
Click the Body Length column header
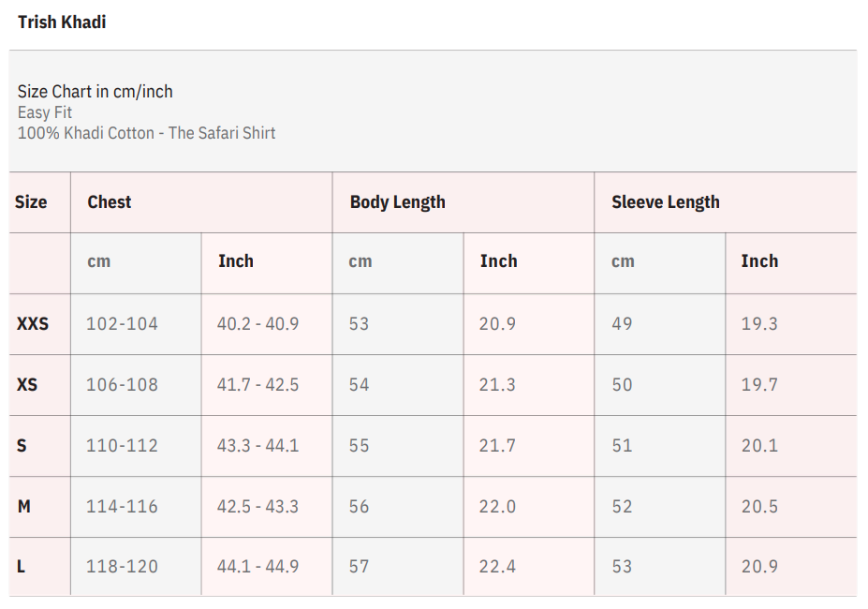(x=397, y=201)
